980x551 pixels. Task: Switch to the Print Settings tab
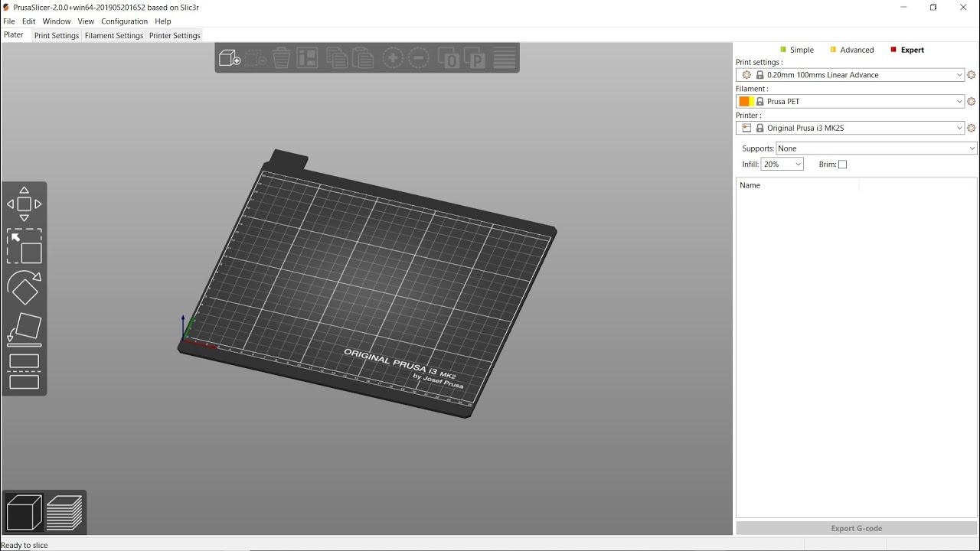coord(57,36)
